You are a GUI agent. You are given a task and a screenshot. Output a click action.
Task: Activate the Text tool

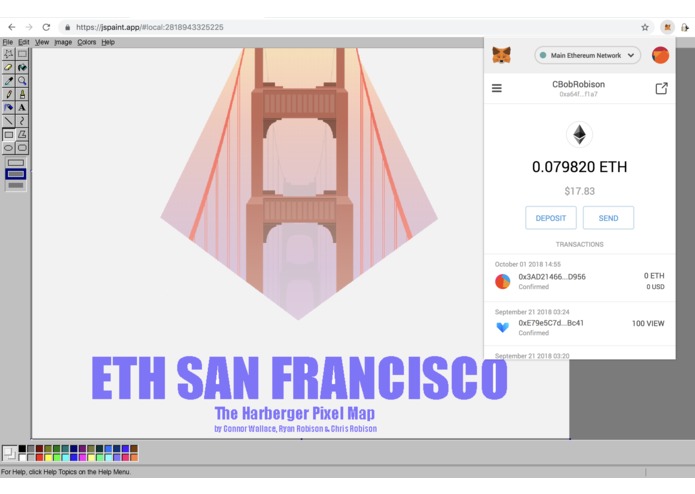coord(22,107)
